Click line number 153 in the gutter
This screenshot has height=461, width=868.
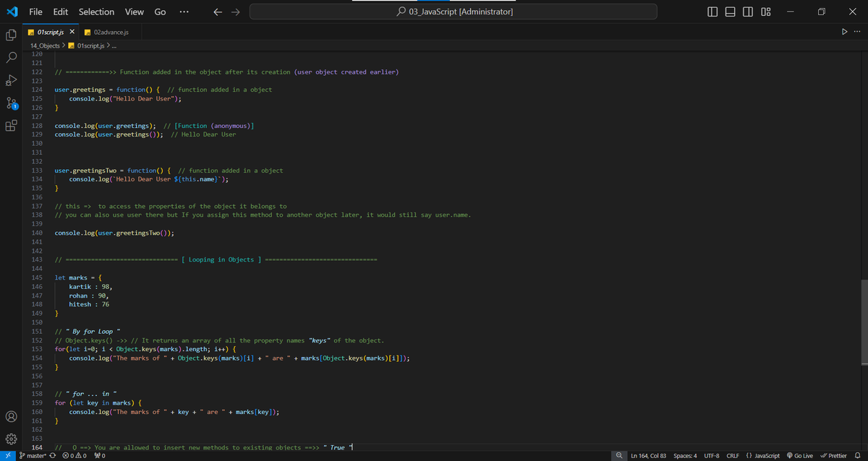pos(37,349)
